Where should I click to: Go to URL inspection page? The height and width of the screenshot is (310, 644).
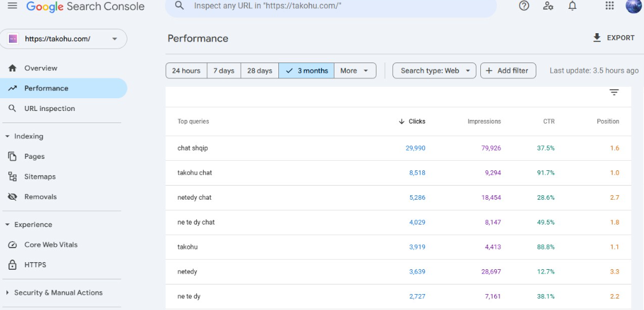[x=49, y=109]
